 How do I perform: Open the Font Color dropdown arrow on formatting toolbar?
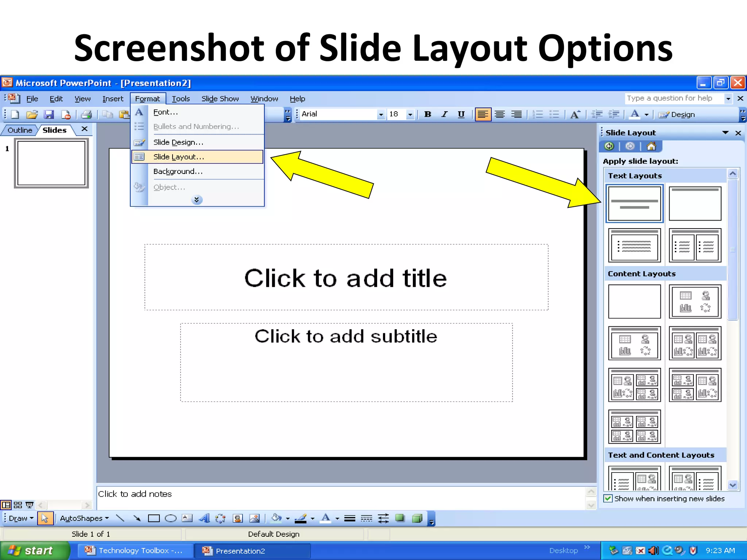[x=647, y=114]
